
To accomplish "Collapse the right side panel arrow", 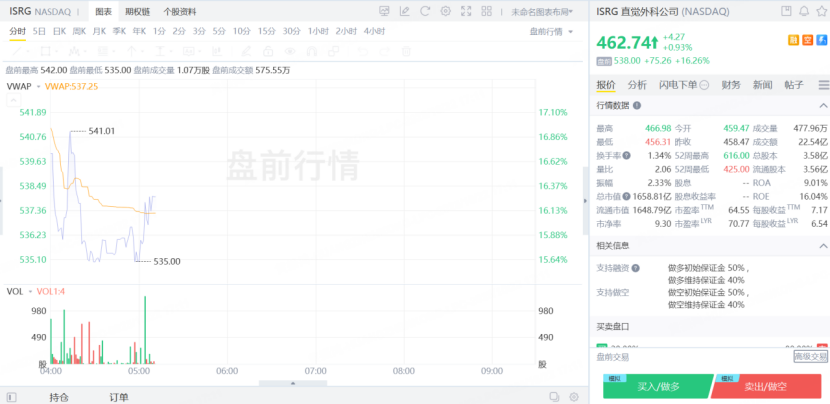I will tap(585, 201).
